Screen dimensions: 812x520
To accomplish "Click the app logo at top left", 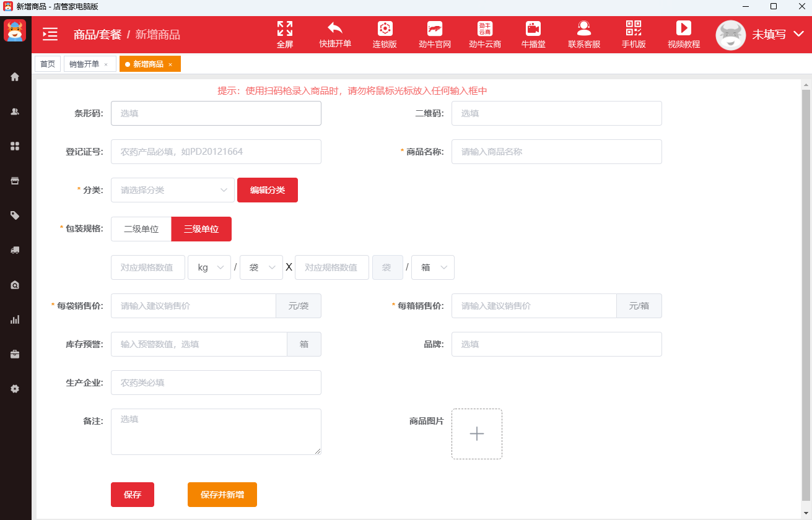I will click(15, 31).
